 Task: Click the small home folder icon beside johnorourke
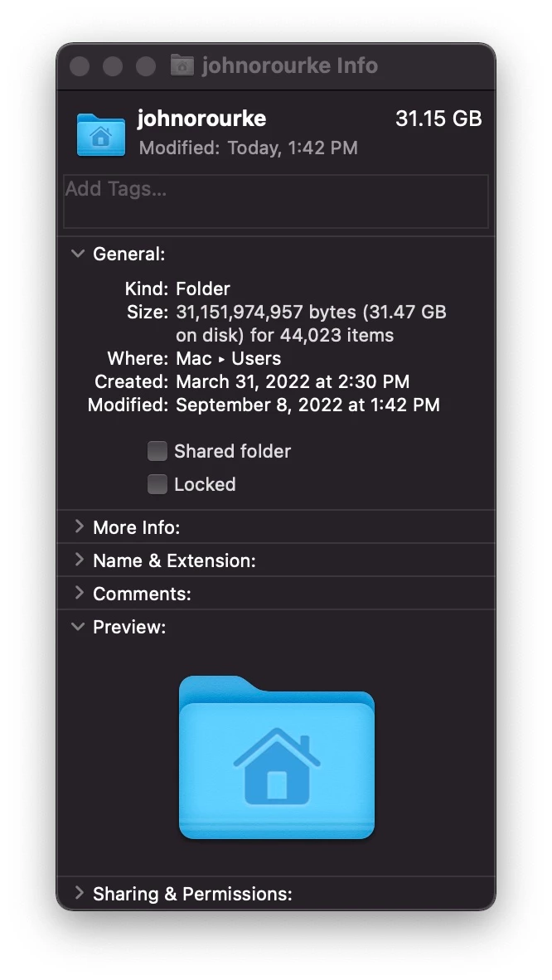click(100, 134)
